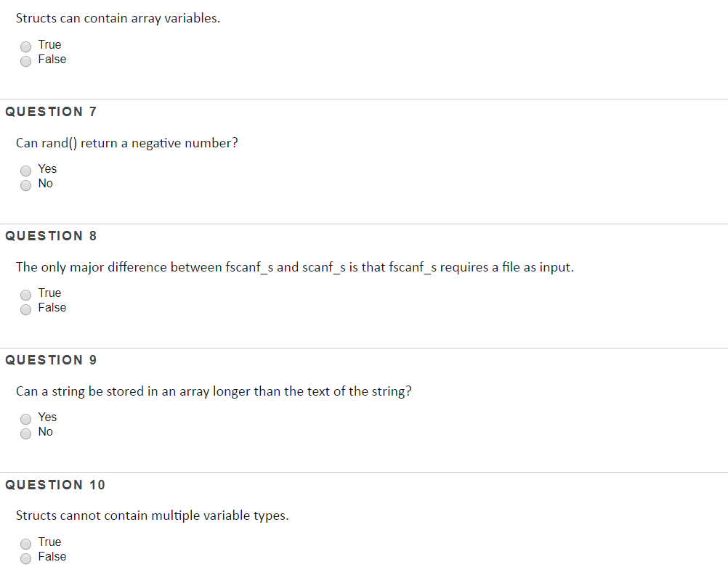Pick No for string stored in longer array

26,433
